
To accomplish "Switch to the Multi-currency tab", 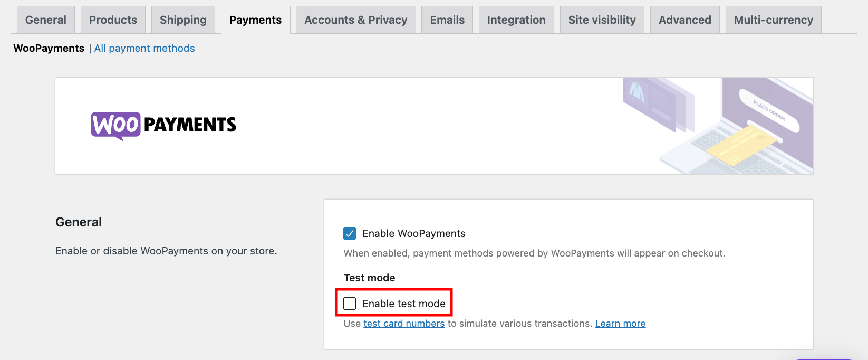I will coord(773,20).
